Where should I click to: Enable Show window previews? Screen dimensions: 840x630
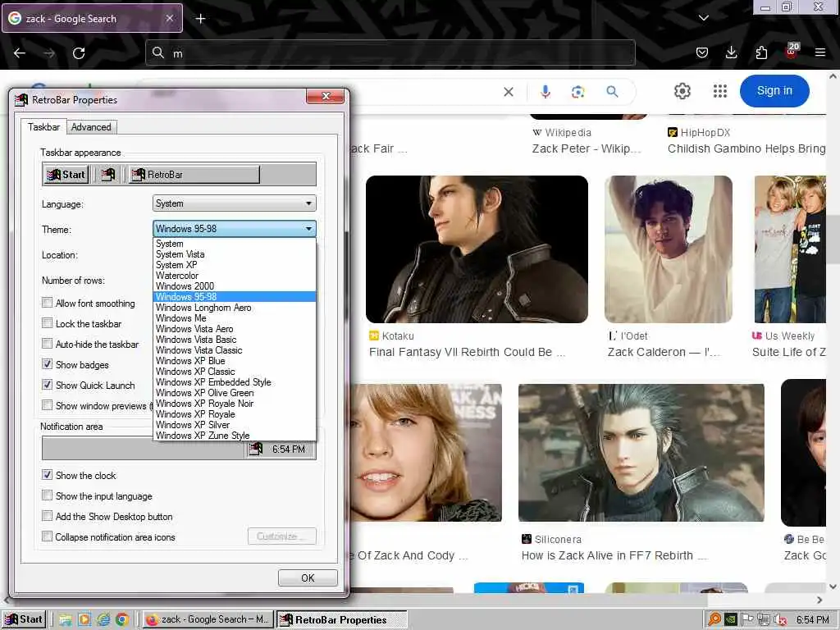47,405
